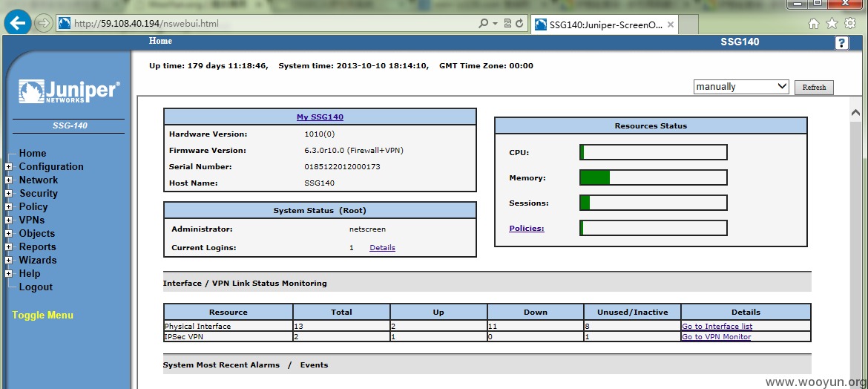Open the manually refresh interval dropdown
This screenshot has width=868, height=389.
click(x=741, y=86)
